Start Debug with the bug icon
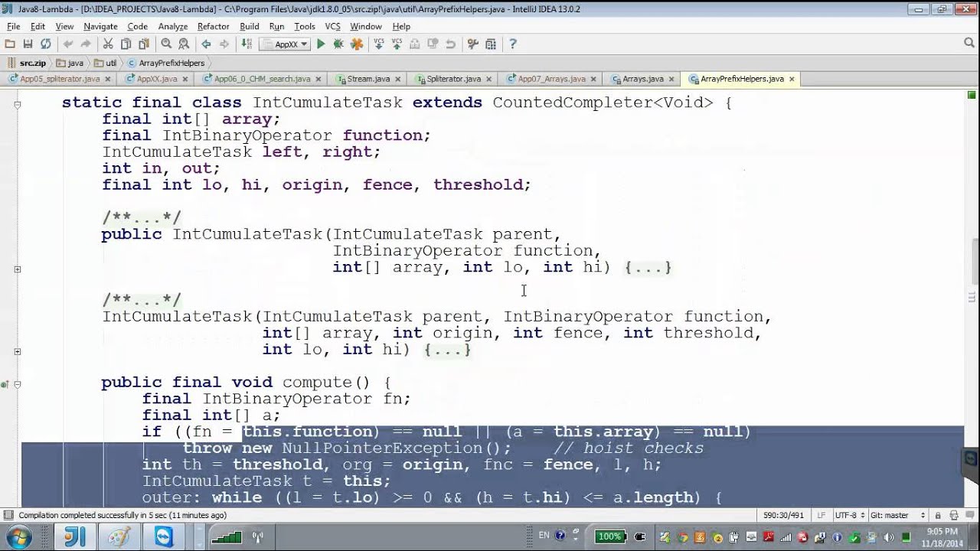 [338, 44]
